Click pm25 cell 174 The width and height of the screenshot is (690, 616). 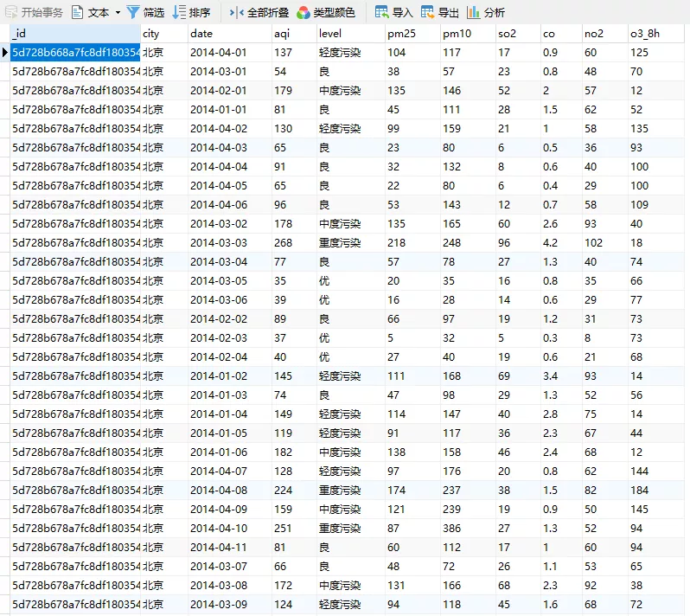pos(412,490)
